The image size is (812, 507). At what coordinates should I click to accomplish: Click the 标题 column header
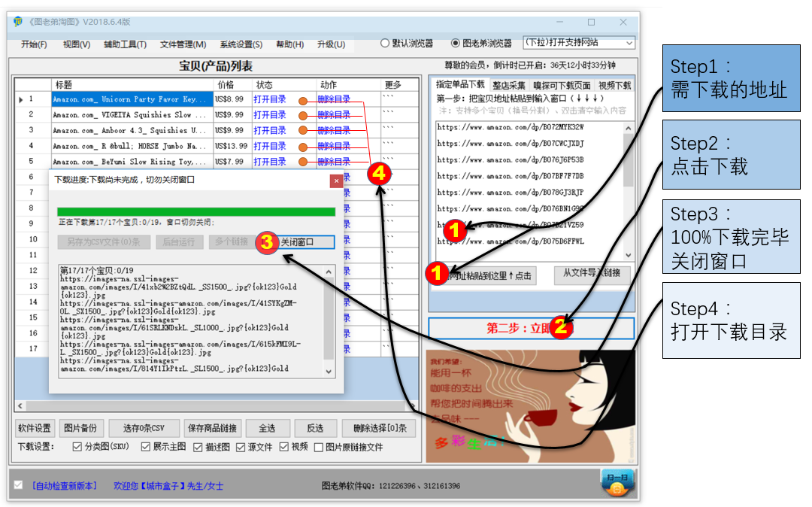[132, 84]
